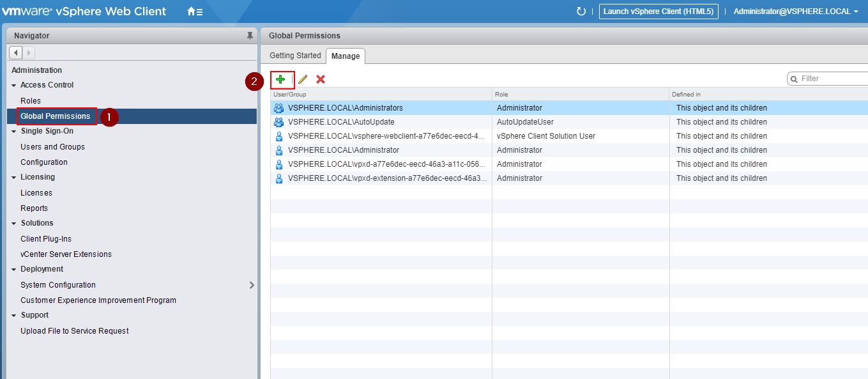This screenshot has width=868, height=379.
Task: Collapse the Solutions section
Action: tap(14, 223)
